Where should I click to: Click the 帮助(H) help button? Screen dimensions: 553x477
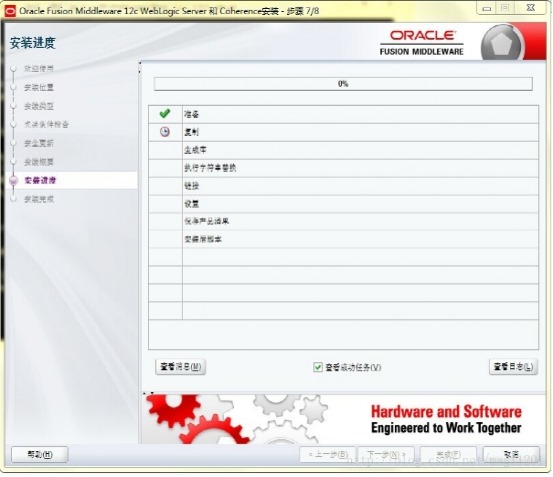click(x=40, y=454)
